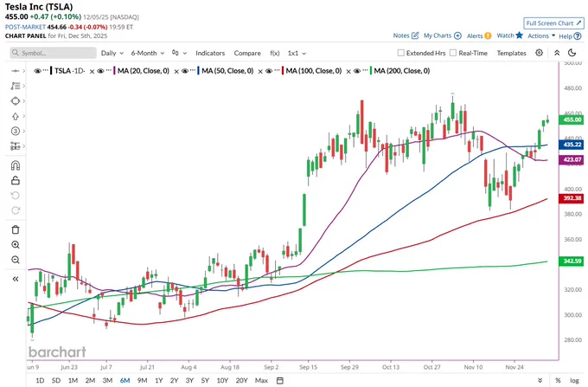Select the 3M range

(107, 381)
